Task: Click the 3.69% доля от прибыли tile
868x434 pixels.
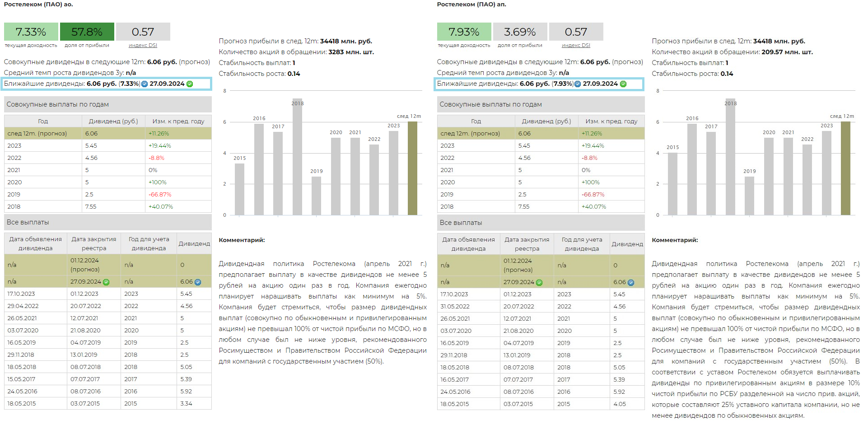Action: pos(520,32)
